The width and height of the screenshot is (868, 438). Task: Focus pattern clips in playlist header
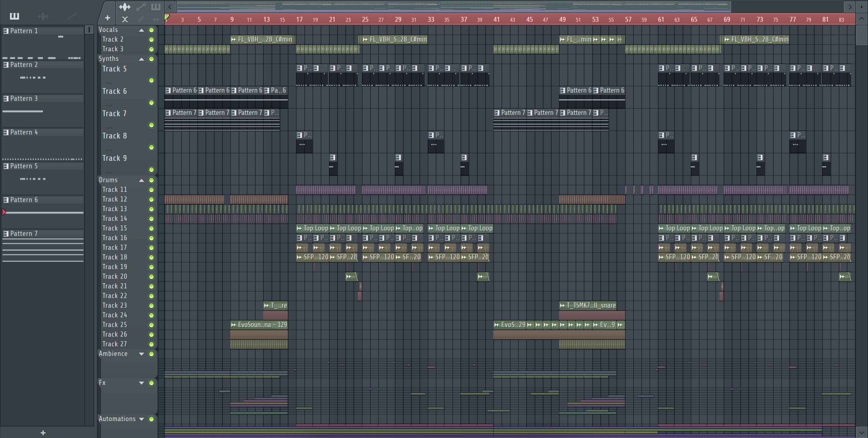[x=156, y=7]
